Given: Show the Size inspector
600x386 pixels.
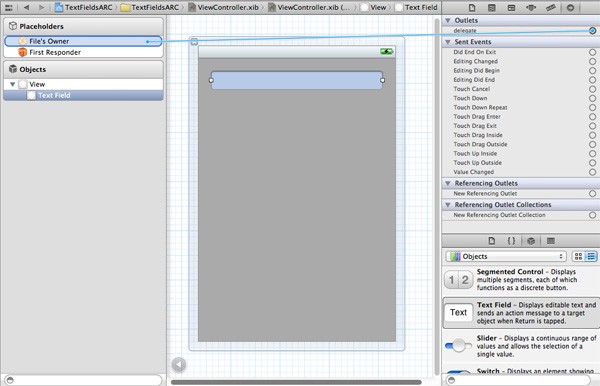Looking at the screenshot, I should point(551,8).
